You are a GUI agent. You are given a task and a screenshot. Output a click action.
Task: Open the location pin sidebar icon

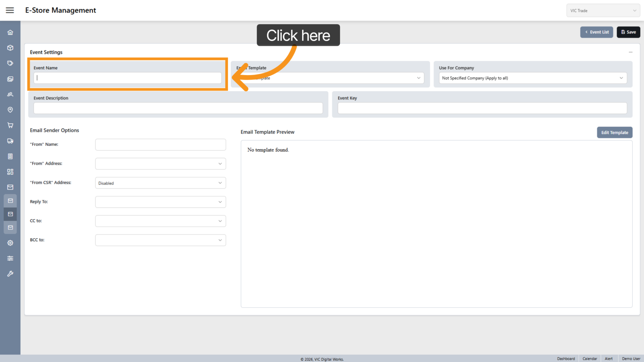pos(10,110)
